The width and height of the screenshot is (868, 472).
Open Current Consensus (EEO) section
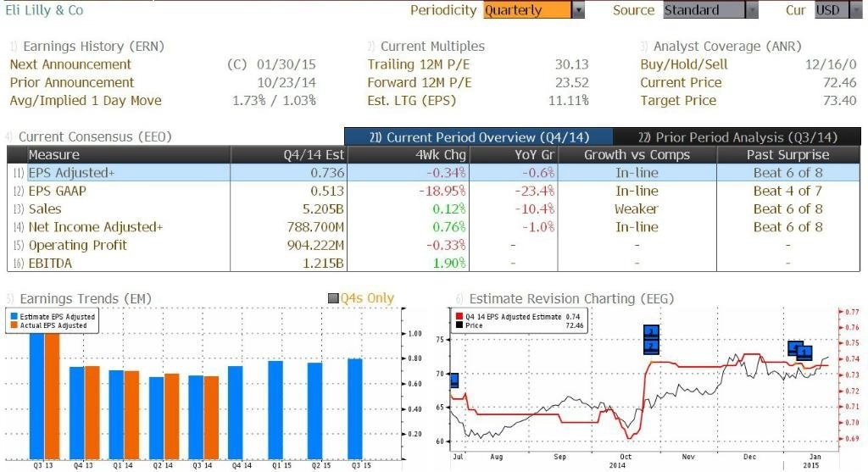95,136
